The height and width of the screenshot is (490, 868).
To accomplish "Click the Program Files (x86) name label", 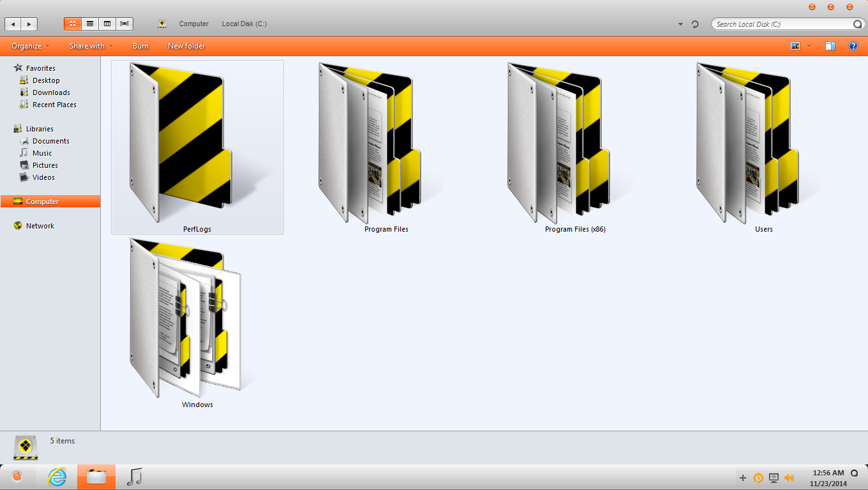I will [575, 229].
